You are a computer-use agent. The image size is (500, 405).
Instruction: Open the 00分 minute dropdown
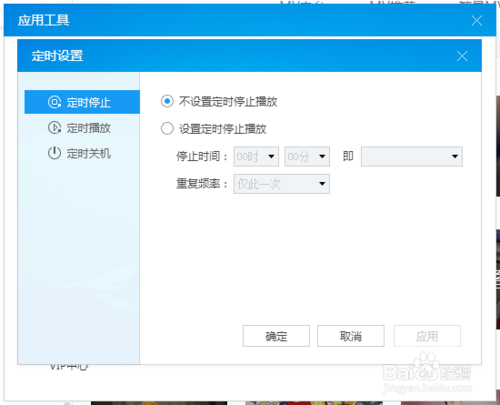click(x=307, y=156)
